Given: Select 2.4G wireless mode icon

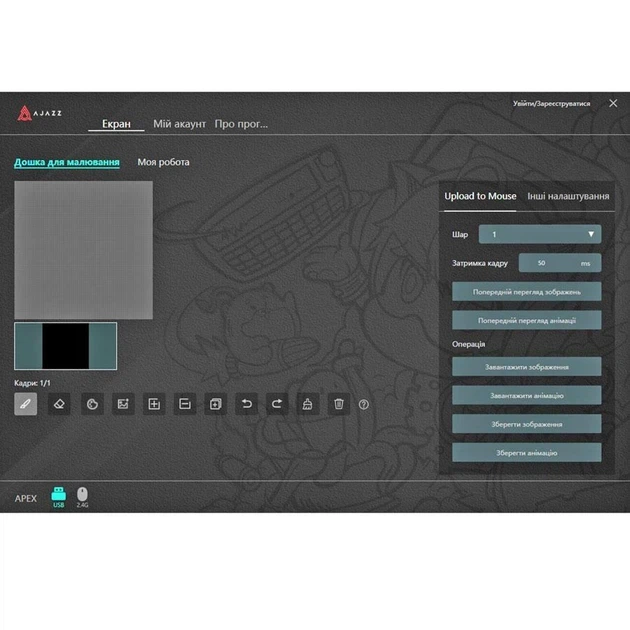Looking at the screenshot, I should [x=82, y=497].
